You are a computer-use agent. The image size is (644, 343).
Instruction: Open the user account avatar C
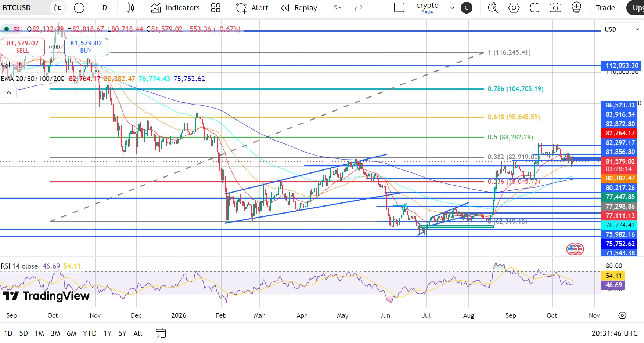467,8
